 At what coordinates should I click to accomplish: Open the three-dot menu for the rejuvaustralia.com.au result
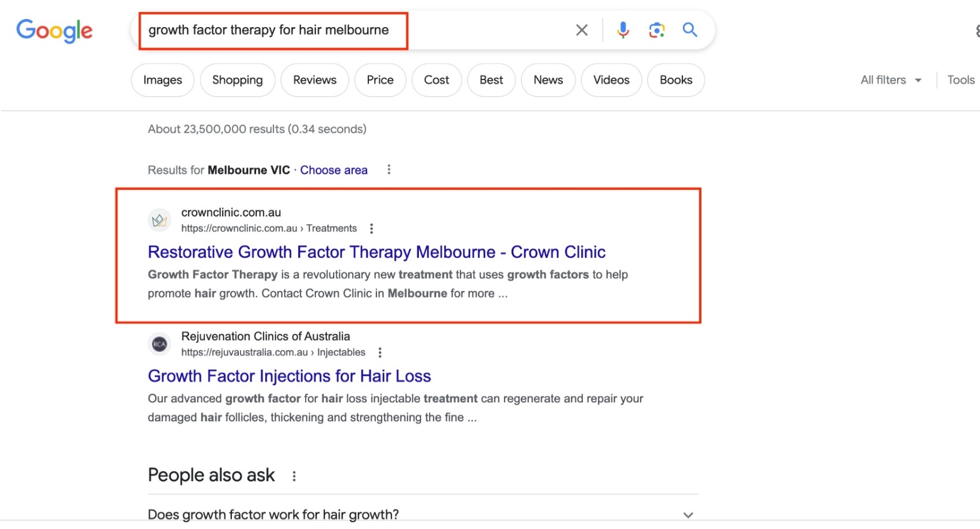pyautogui.click(x=380, y=352)
